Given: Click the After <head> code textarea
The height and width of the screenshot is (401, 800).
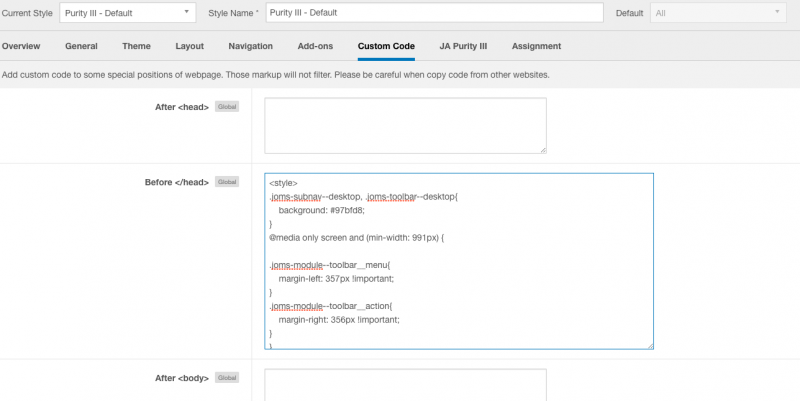Looking at the screenshot, I should 406,126.
